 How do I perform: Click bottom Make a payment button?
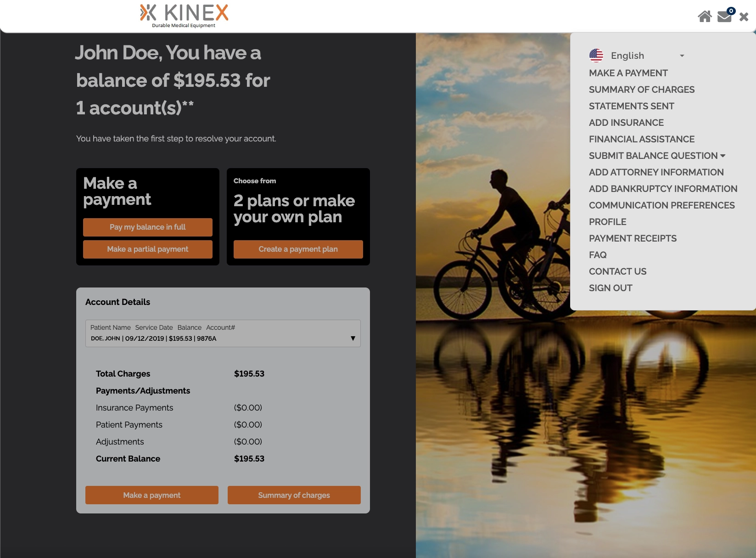(x=152, y=495)
